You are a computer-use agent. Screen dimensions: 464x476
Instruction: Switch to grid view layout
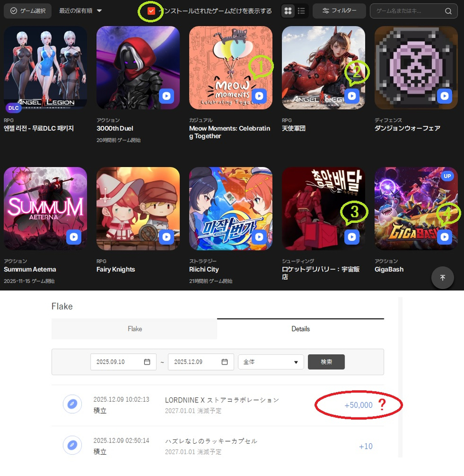click(x=288, y=11)
